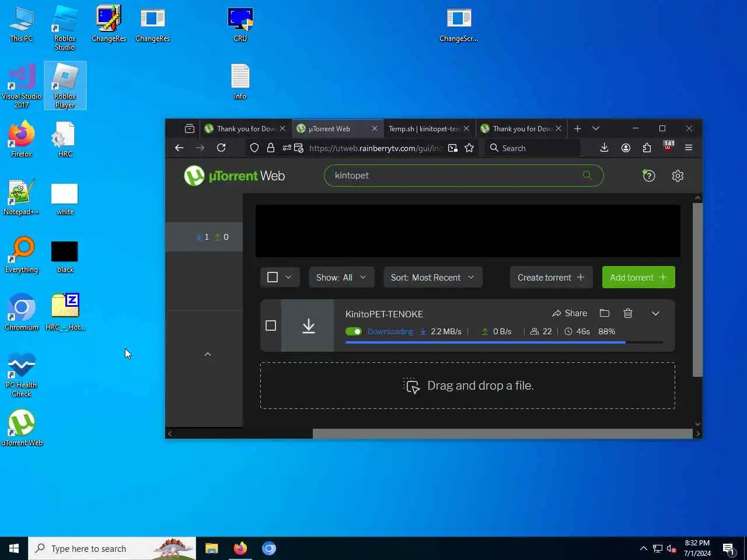
Task: Click the download arrow thumbnail of KinitoPET-TENOKE
Action: tap(308, 325)
